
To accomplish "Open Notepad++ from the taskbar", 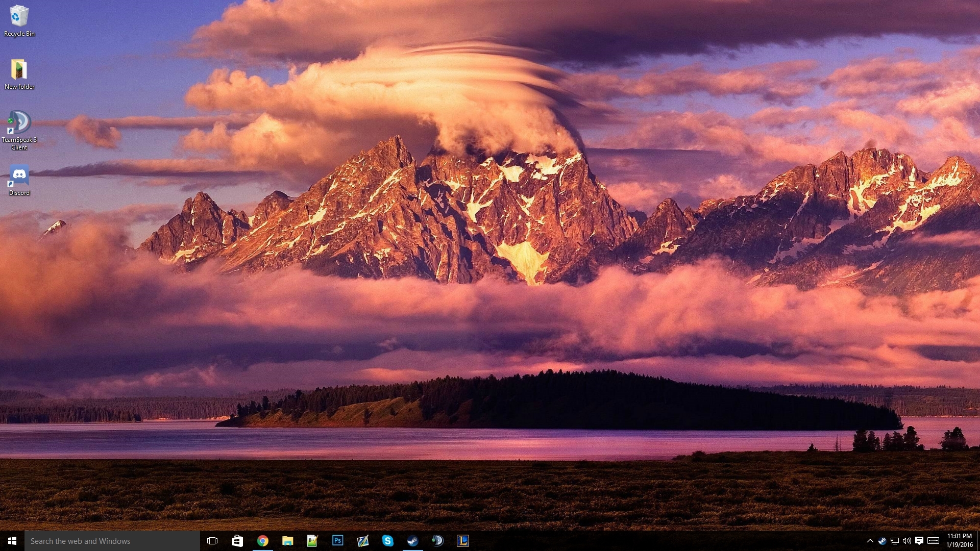I will pyautogui.click(x=312, y=541).
